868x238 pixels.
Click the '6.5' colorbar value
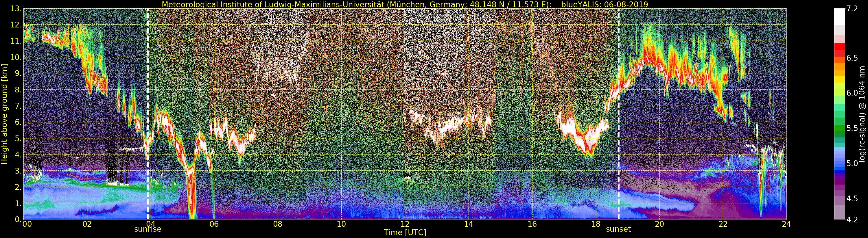(852, 58)
